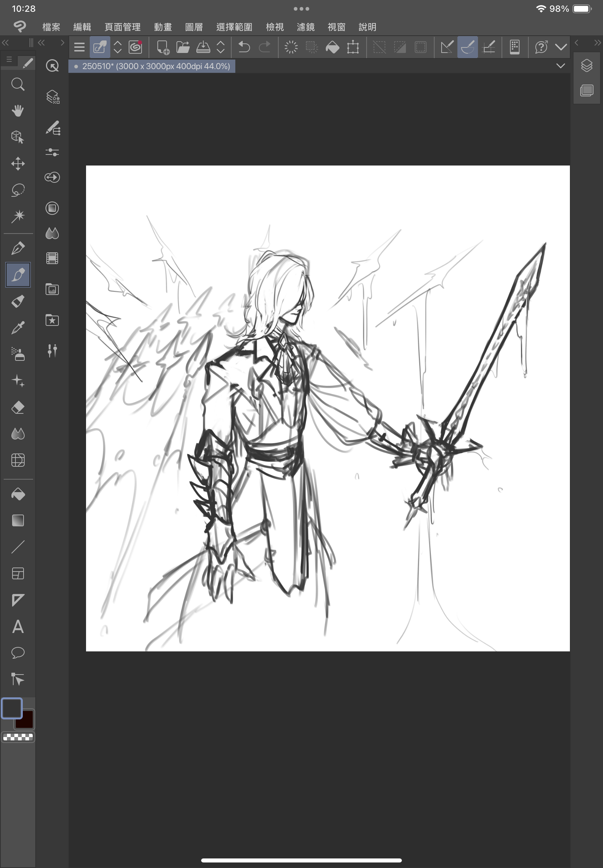Select the Marker brush tool
The image size is (603, 868).
pyautogui.click(x=18, y=301)
